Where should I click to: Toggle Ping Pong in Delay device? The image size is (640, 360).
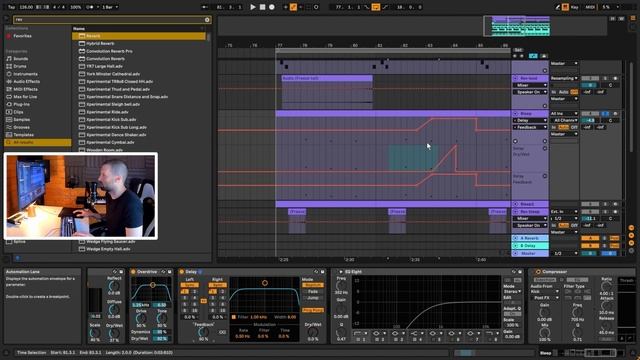click(x=313, y=310)
